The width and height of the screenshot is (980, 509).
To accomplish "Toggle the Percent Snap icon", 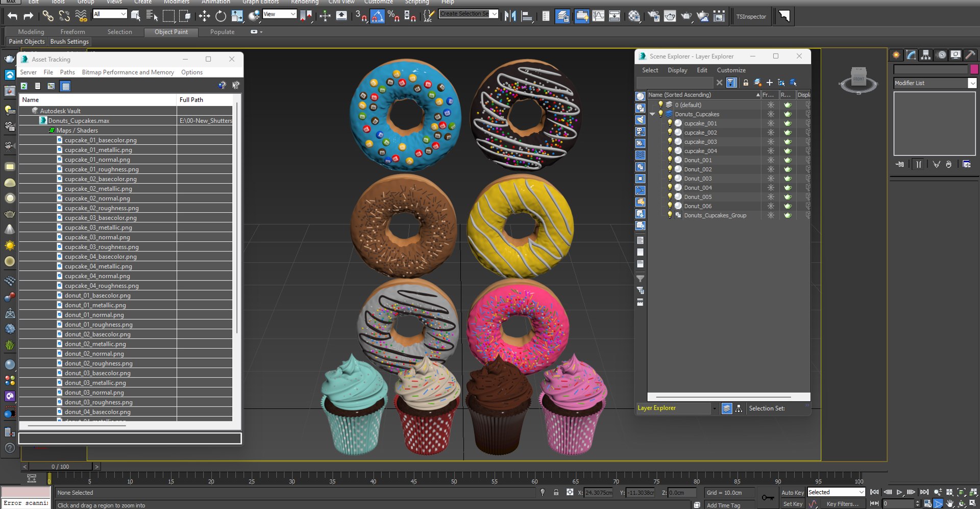I will 394,16.
